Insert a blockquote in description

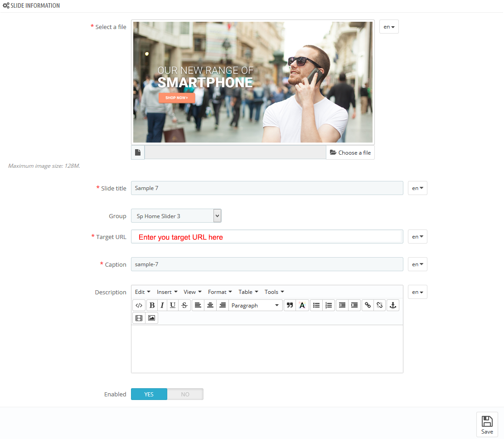pos(290,306)
